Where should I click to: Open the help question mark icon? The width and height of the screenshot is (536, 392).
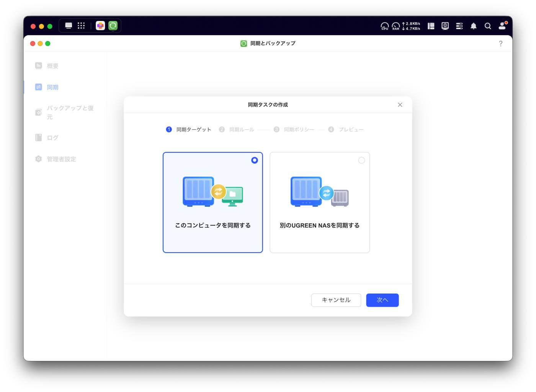(500, 44)
